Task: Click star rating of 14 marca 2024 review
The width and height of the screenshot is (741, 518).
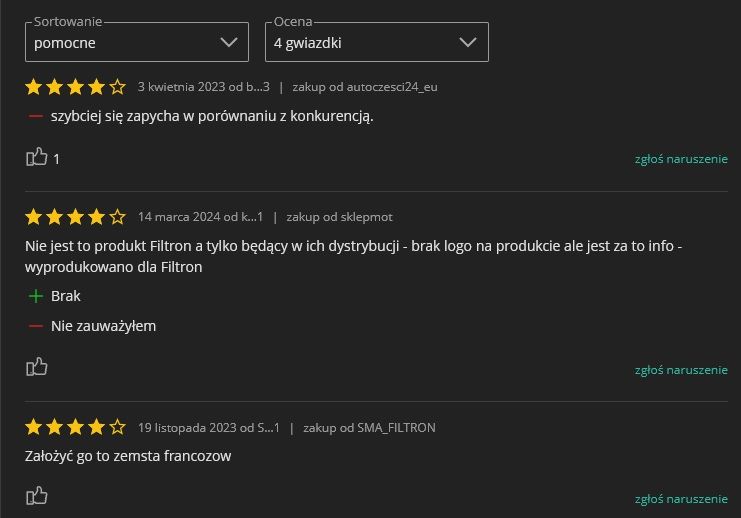Action: (x=75, y=217)
